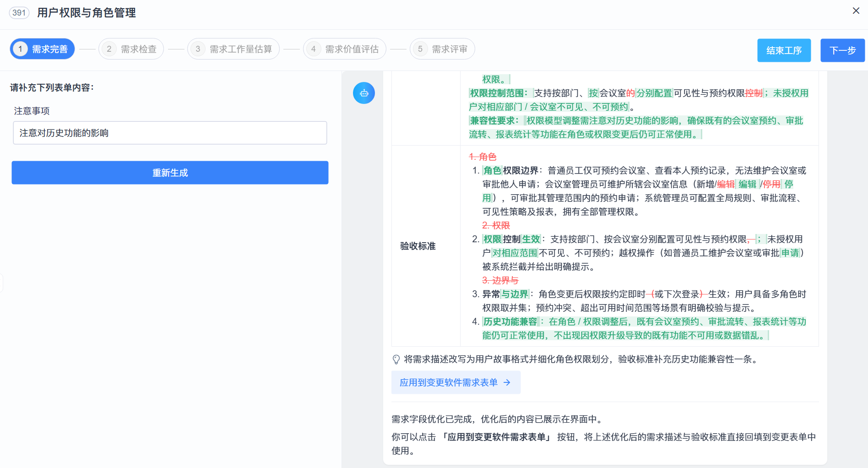
Task: Open step 3 需求工作量估算
Action: click(x=233, y=49)
